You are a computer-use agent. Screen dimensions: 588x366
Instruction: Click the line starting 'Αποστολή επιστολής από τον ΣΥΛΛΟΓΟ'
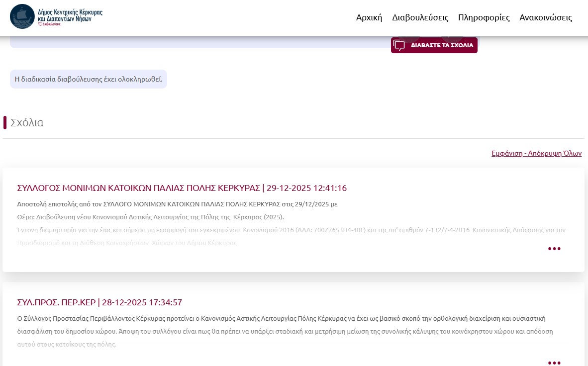tap(178, 204)
